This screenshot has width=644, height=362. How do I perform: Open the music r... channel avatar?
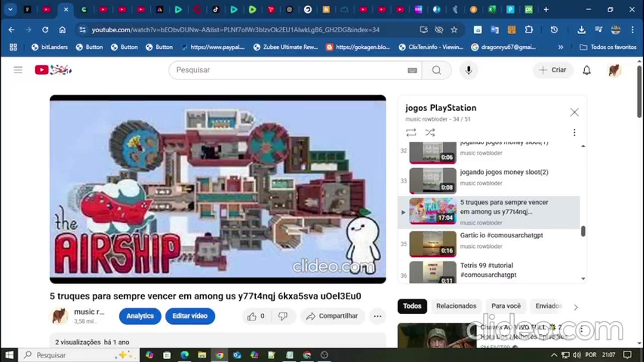[x=60, y=316]
